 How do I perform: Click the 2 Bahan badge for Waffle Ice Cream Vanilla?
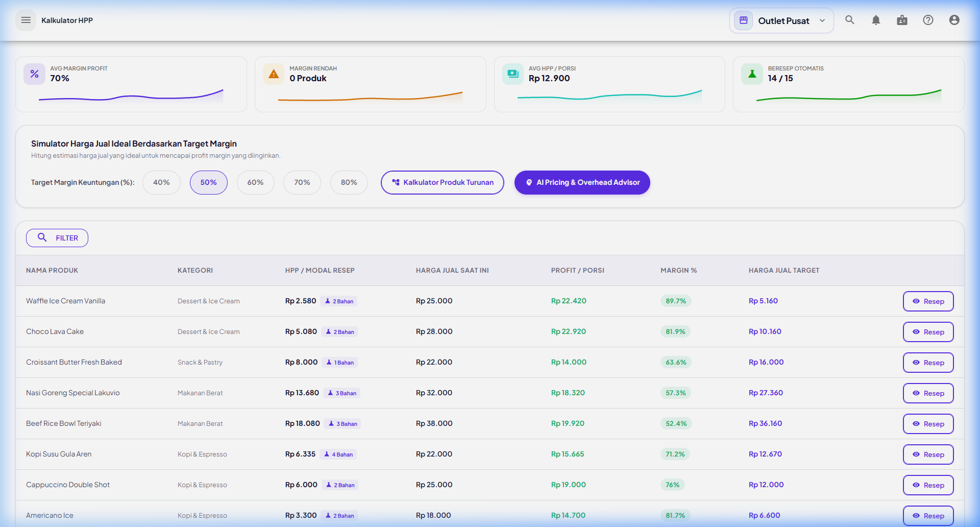[x=339, y=301]
